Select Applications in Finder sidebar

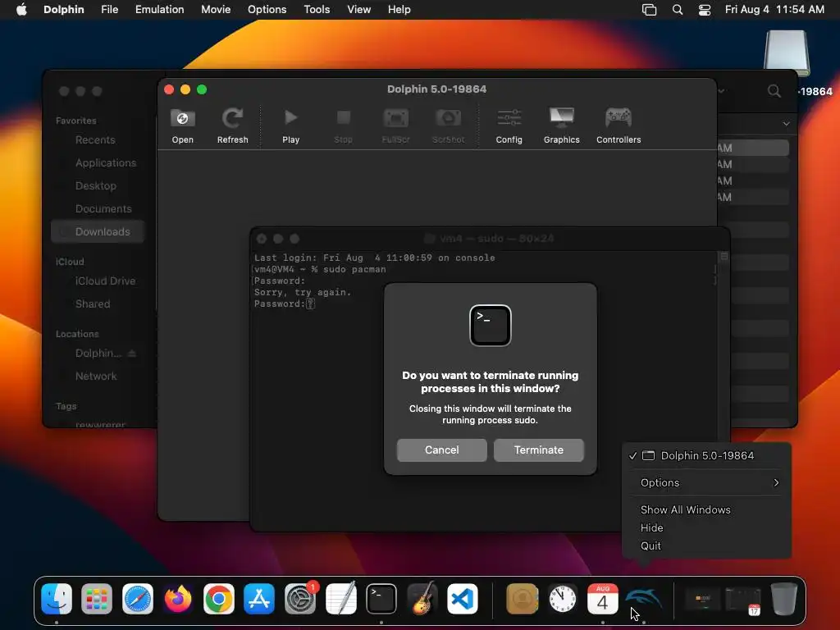pos(106,163)
